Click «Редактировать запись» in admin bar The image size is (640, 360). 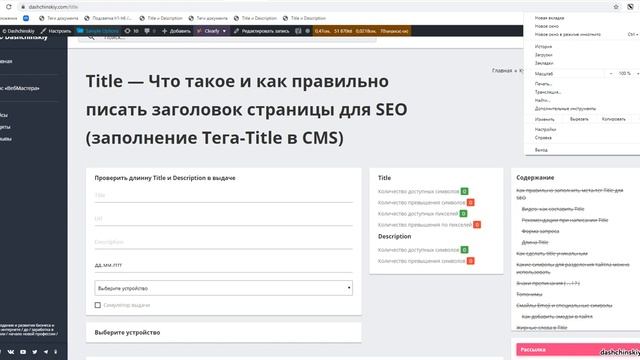(x=261, y=31)
